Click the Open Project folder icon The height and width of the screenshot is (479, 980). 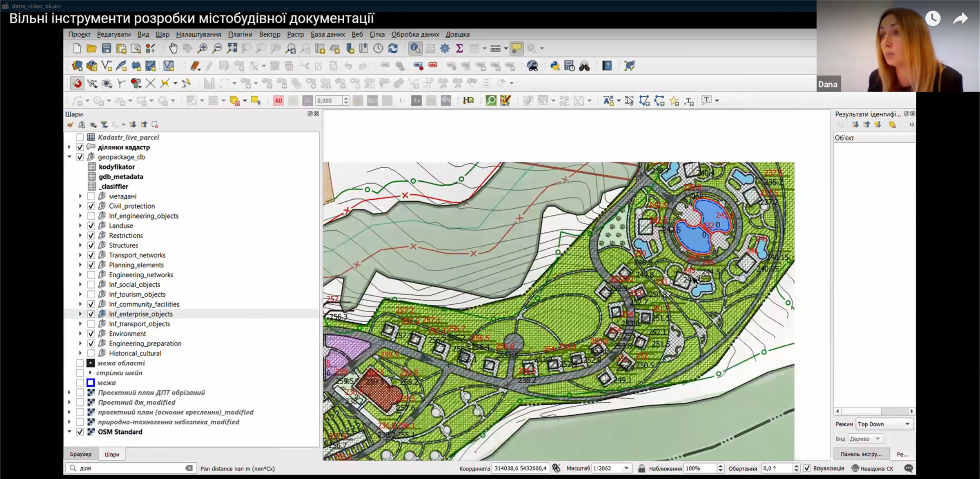[x=91, y=49]
